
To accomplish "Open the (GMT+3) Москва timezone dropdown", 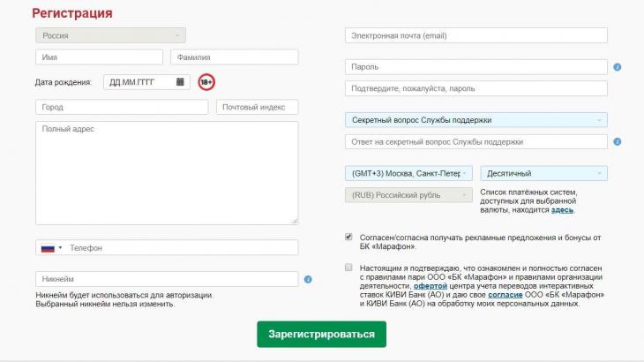I will click(408, 173).
